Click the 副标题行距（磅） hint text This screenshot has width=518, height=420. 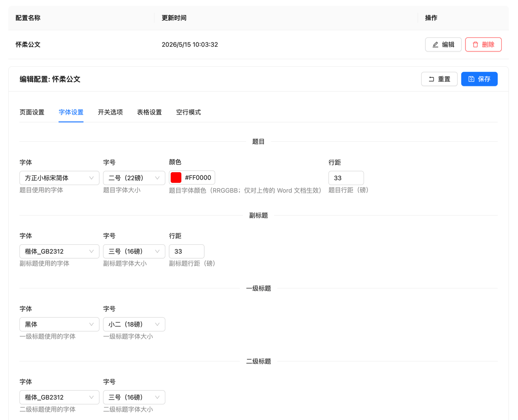click(192, 264)
